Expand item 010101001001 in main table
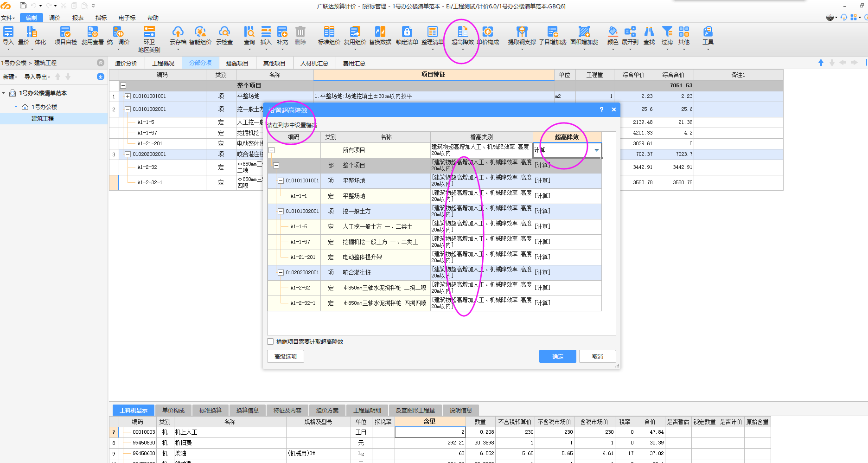Image resolution: width=868 pixels, height=463 pixels. [128, 96]
